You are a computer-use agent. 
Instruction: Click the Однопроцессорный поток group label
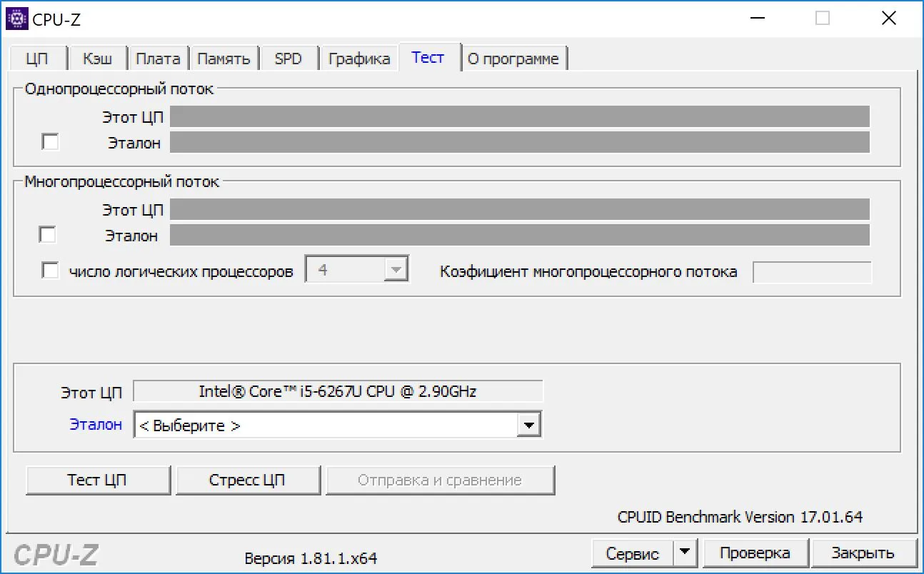coord(119,89)
